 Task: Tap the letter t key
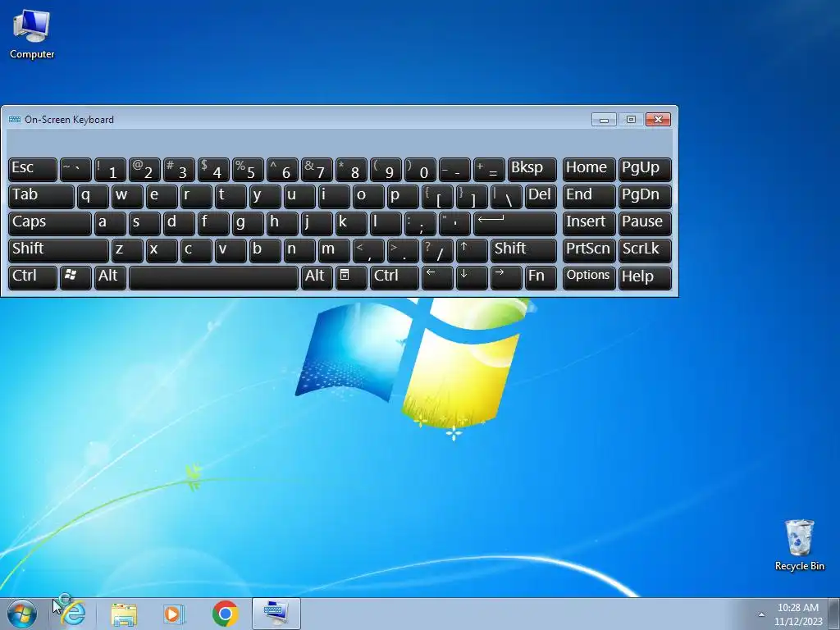231,197
